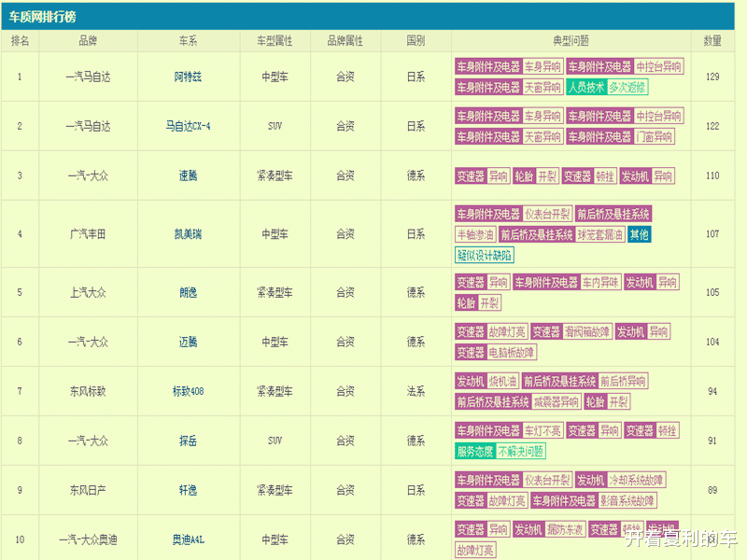The image size is (747, 560).
Task: Click the 服务态度 不解决问题 tag
Action: coord(500,452)
